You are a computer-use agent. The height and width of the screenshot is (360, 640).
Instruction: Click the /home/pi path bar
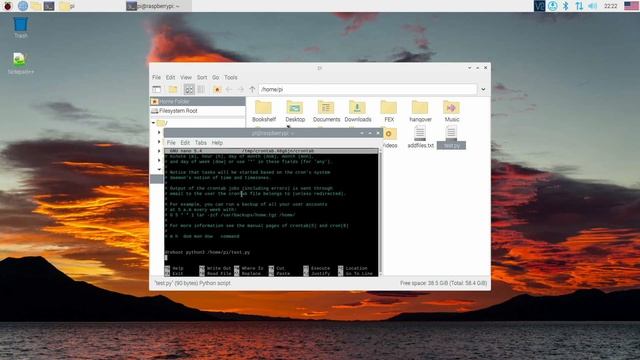(x=367, y=89)
